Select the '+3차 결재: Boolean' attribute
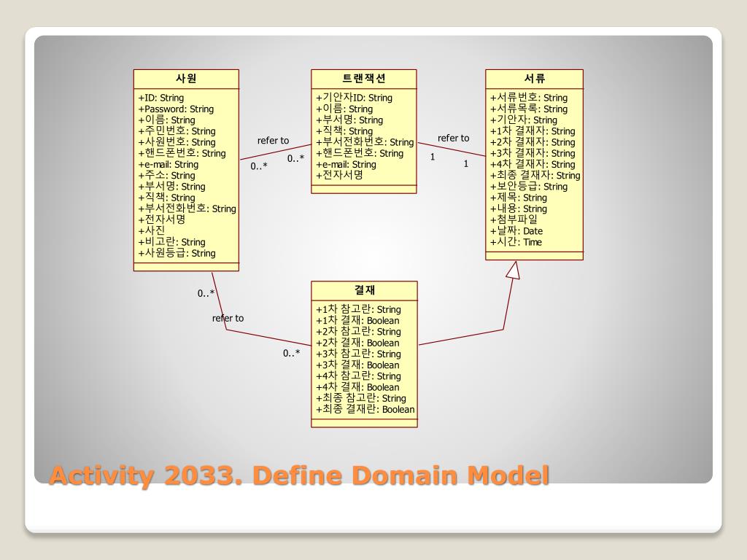The height and width of the screenshot is (560, 747). pos(357,365)
